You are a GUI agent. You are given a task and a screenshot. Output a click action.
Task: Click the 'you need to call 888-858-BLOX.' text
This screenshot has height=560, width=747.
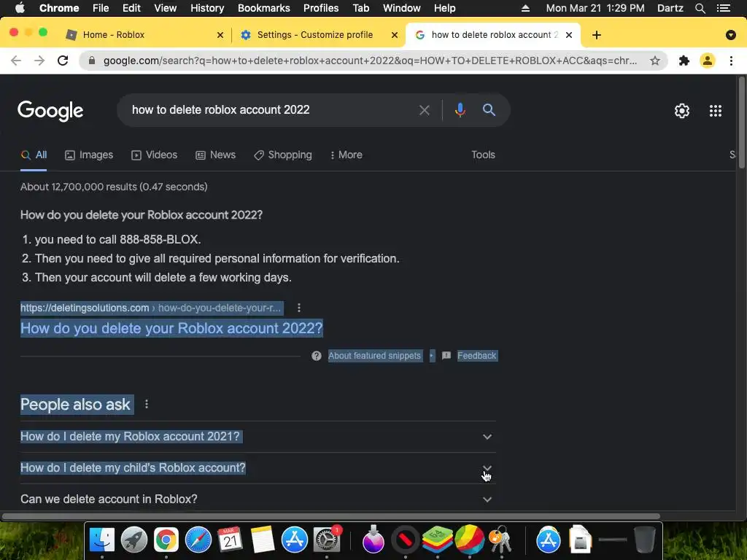[117, 239]
